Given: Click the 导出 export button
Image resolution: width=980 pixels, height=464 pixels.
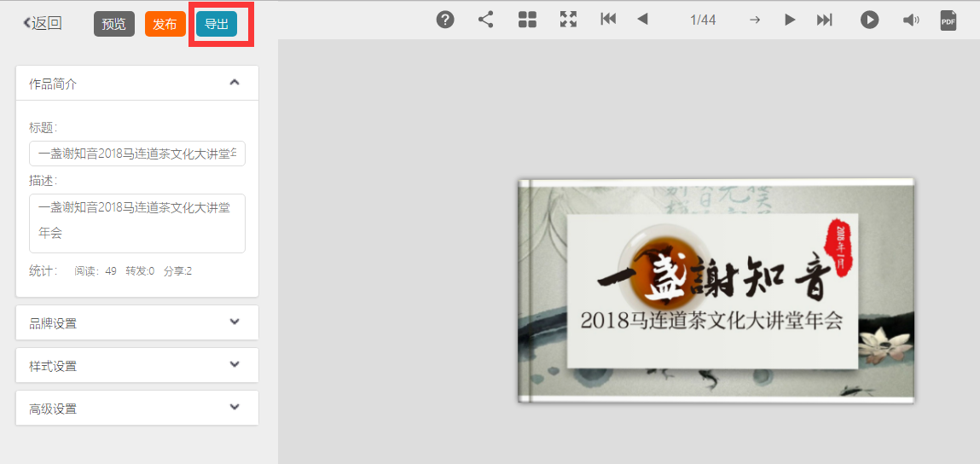Looking at the screenshot, I should coord(217,24).
